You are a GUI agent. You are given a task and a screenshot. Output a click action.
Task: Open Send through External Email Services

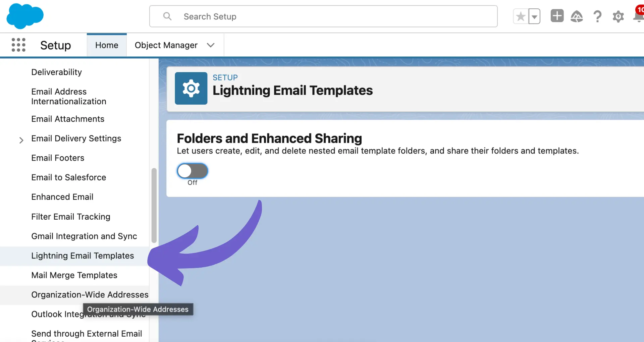[x=87, y=335]
